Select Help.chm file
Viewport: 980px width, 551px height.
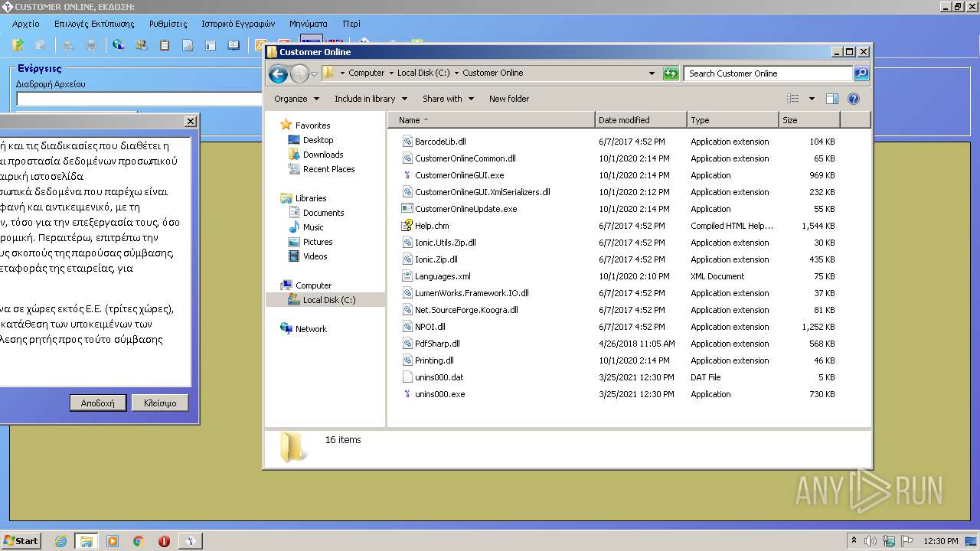click(x=432, y=226)
